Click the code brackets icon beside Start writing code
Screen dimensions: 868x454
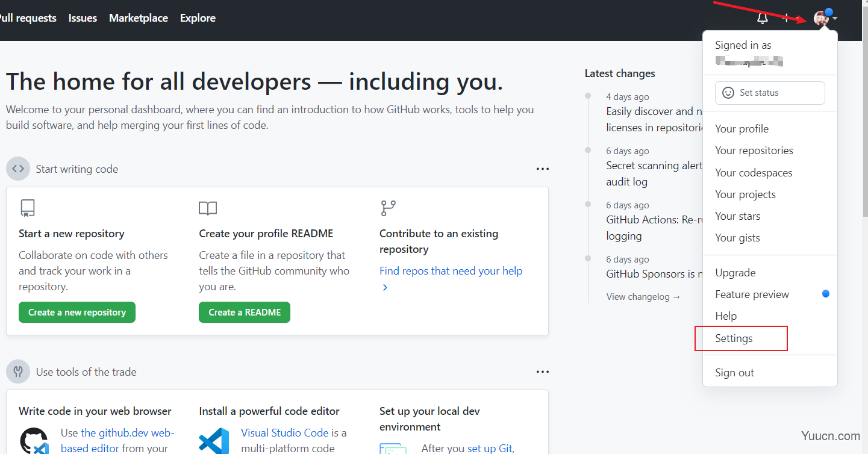(x=18, y=169)
